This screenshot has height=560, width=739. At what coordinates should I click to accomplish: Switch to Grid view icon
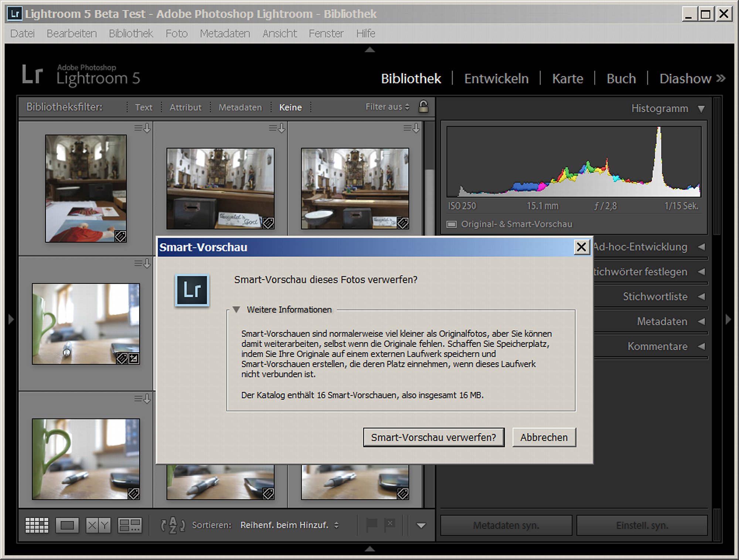pyautogui.click(x=37, y=525)
